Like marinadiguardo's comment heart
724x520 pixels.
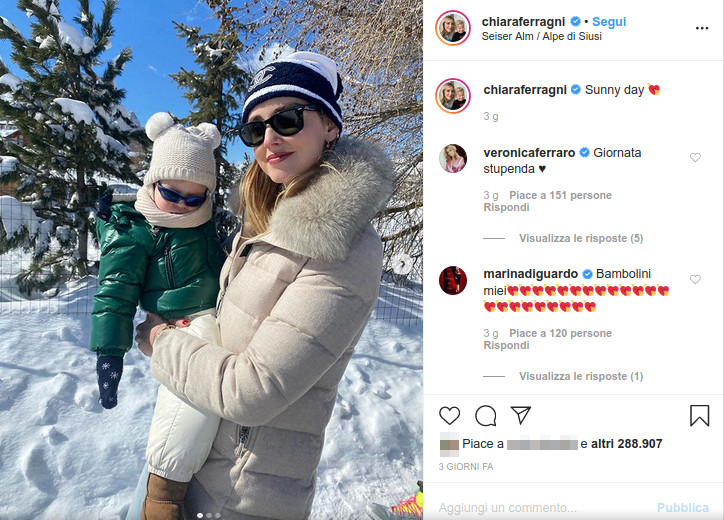tap(695, 279)
